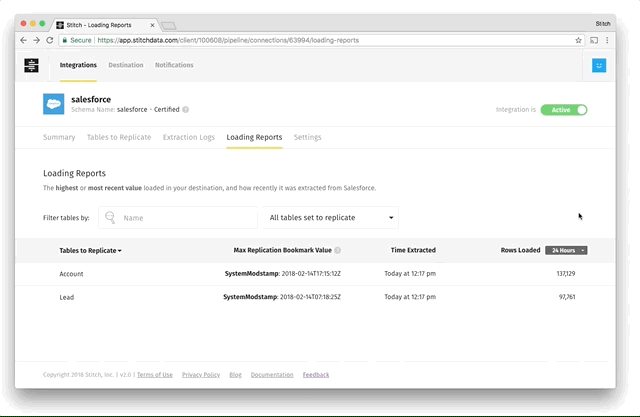Screen dimensions: 640x417
Task: Open the 24 Hours rows loaded dropdown
Action: 566,251
